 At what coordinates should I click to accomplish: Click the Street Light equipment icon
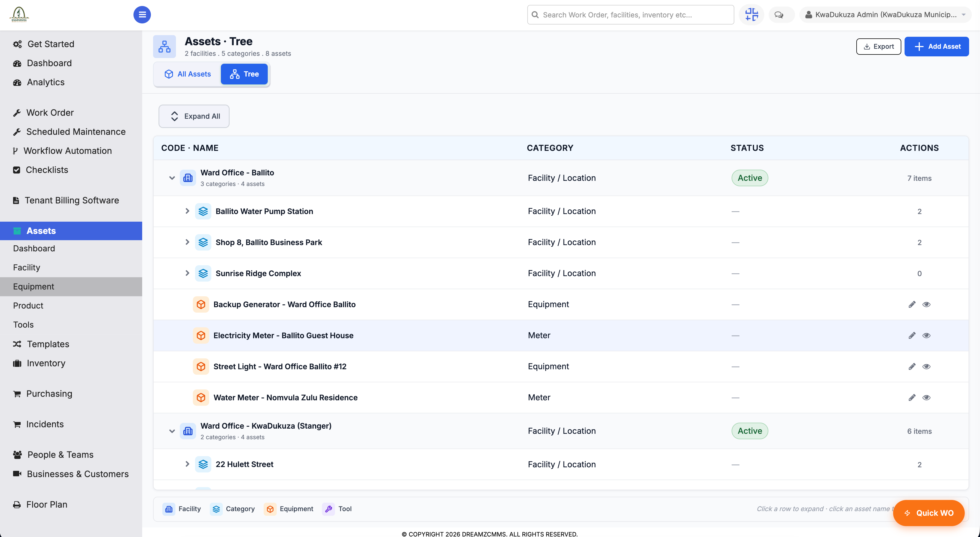click(201, 367)
